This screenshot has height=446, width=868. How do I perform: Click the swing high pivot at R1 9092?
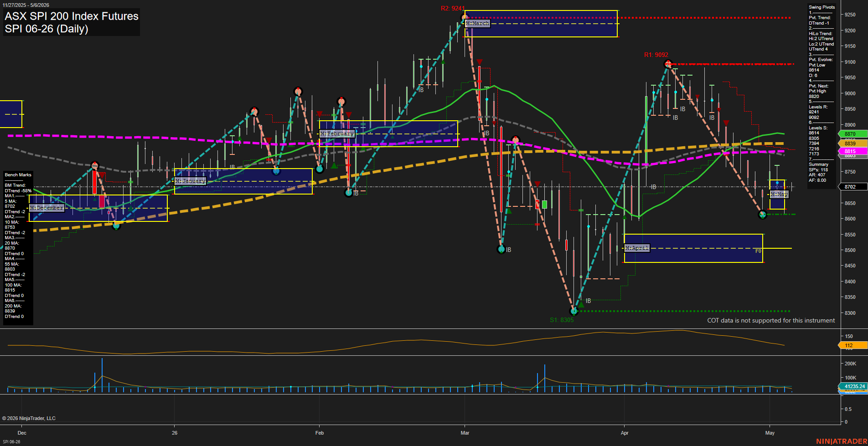[668, 64]
